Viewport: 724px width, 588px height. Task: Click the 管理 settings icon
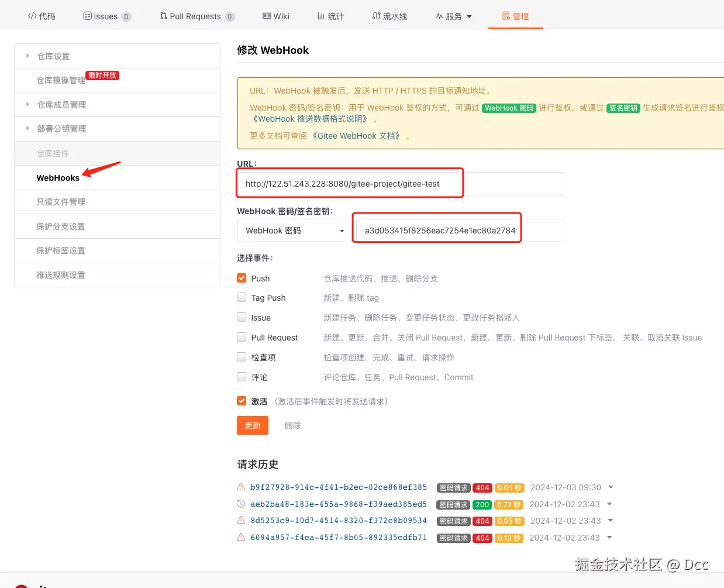coord(506,16)
